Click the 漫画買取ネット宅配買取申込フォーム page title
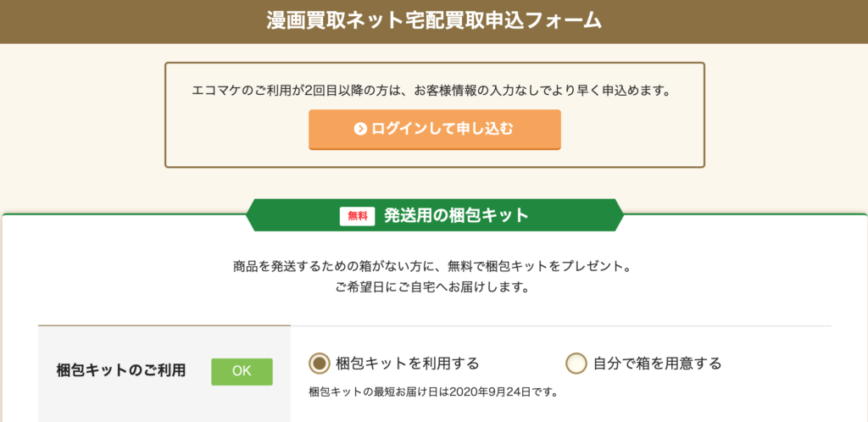 [434, 20]
